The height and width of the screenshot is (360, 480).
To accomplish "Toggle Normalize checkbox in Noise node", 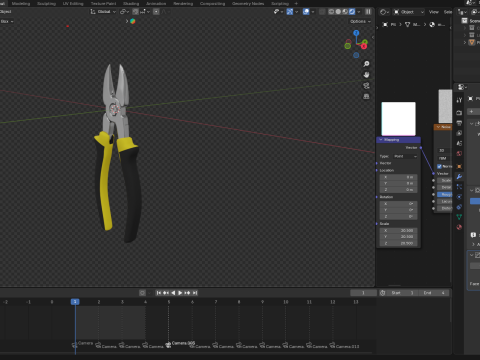I will (x=439, y=166).
